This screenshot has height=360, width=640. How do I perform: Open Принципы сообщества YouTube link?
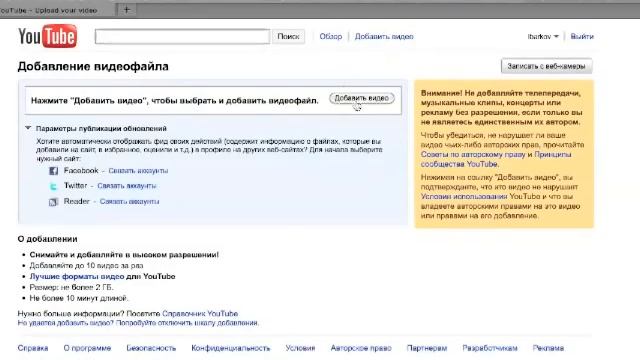coord(496,159)
